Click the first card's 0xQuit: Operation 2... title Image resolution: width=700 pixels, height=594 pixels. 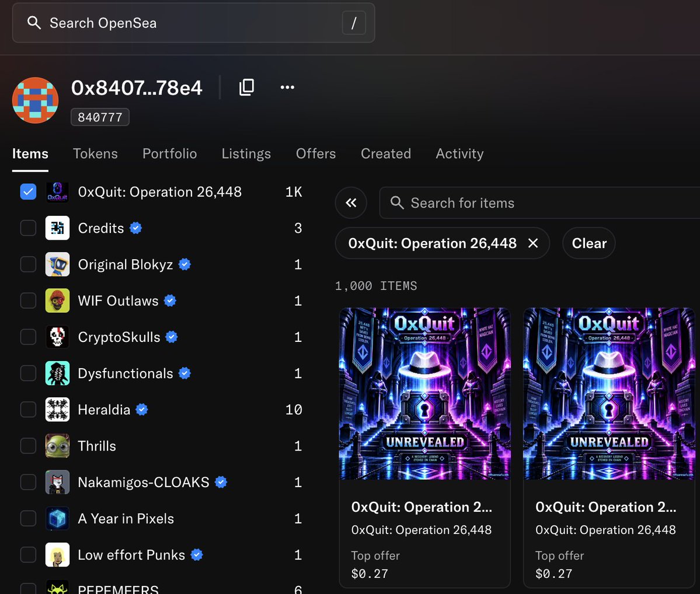(422, 507)
